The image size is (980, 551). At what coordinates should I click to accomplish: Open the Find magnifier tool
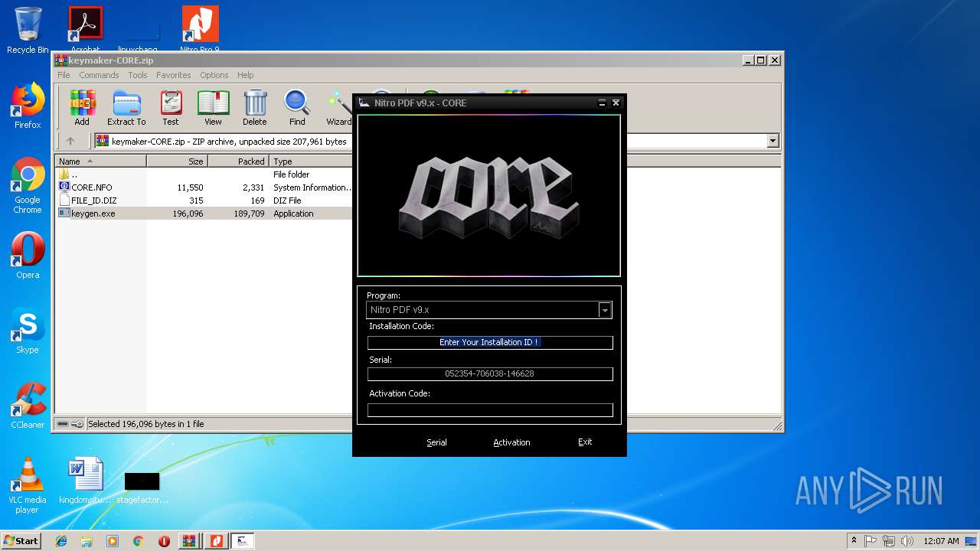tap(297, 107)
